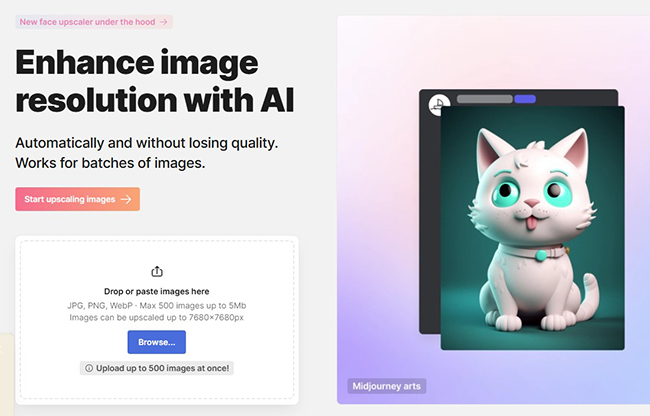Screen dimensions: 650x416
Task: Click the gray username placeholder bar
Action: 484,99
